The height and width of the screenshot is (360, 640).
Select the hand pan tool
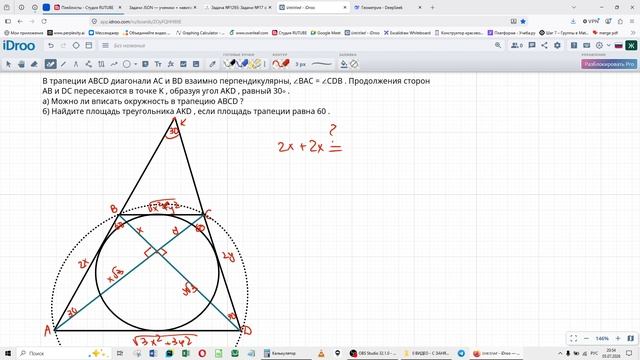click(x=21, y=64)
